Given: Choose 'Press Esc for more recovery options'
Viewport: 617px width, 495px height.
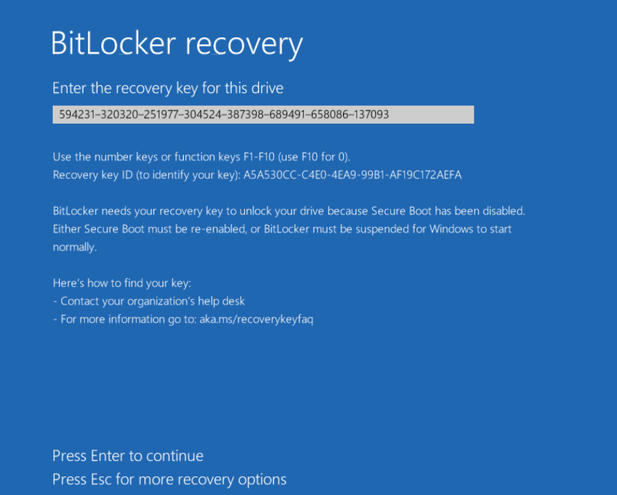Looking at the screenshot, I should [170, 480].
